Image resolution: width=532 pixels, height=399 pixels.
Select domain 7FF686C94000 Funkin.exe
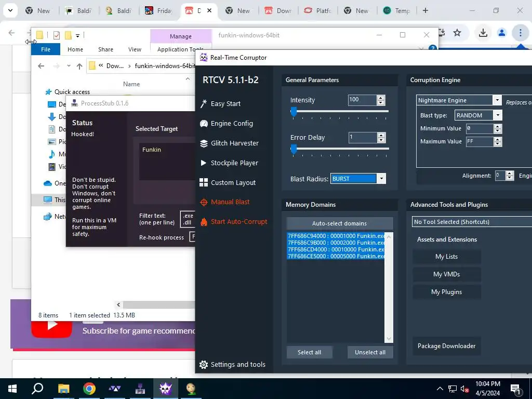point(336,236)
